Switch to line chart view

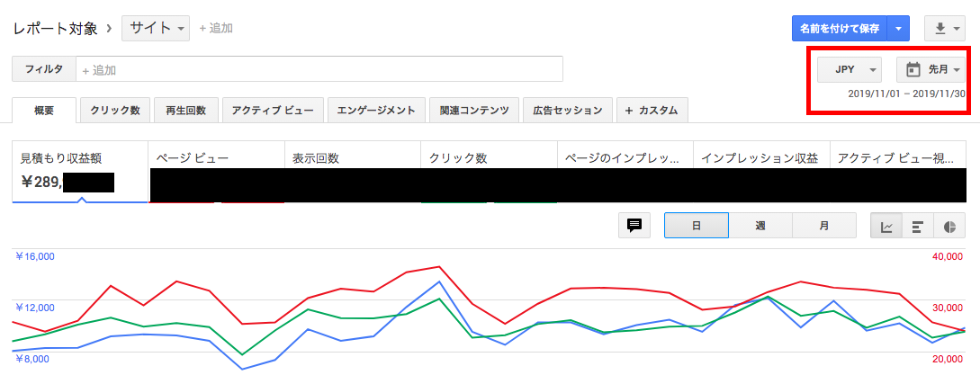[x=886, y=226]
